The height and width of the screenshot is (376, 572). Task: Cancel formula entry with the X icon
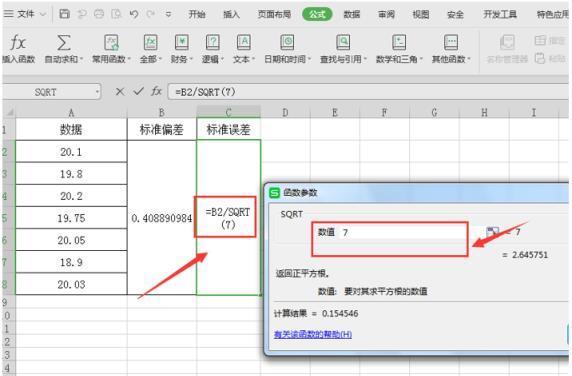point(120,92)
